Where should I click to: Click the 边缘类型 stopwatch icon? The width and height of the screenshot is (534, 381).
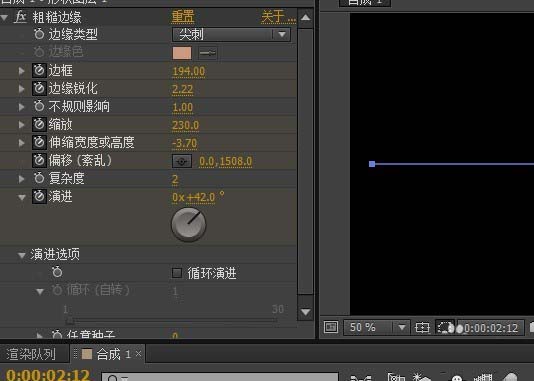tap(39, 34)
